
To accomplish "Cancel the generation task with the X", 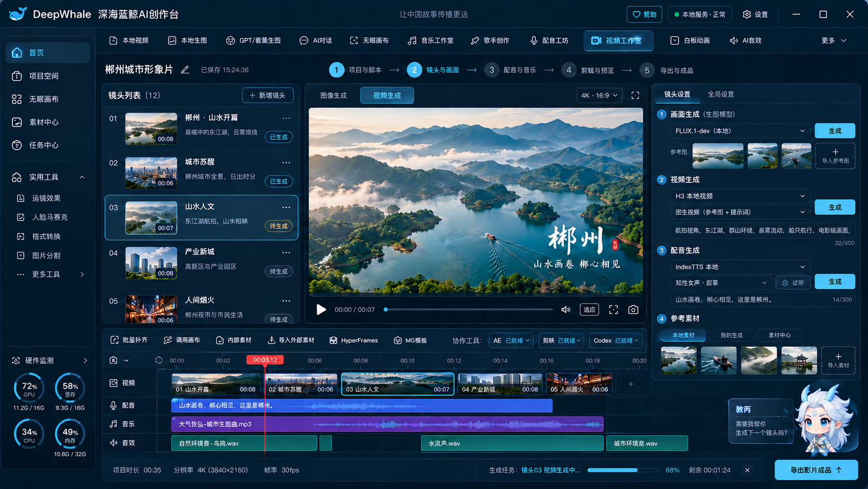I will 748,470.
